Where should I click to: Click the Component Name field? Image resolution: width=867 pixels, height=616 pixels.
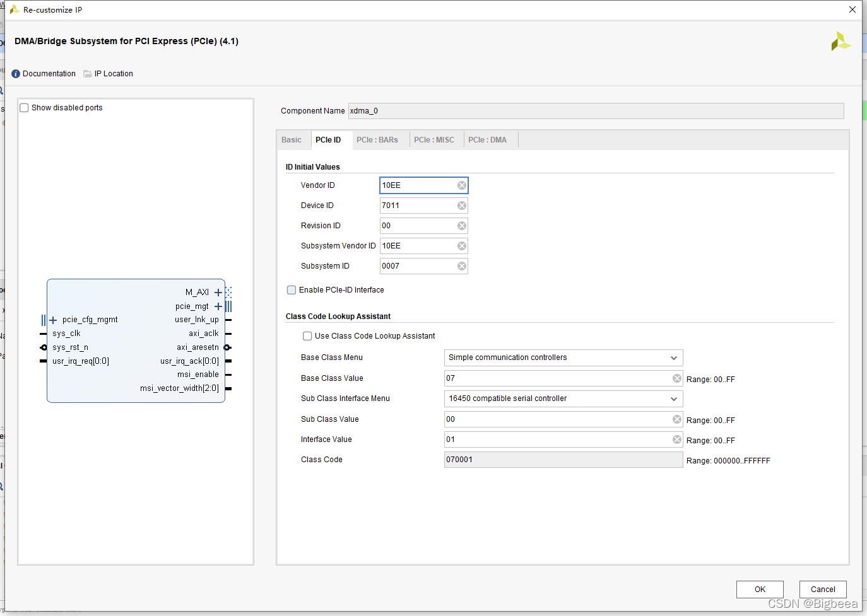(x=596, y=111)
